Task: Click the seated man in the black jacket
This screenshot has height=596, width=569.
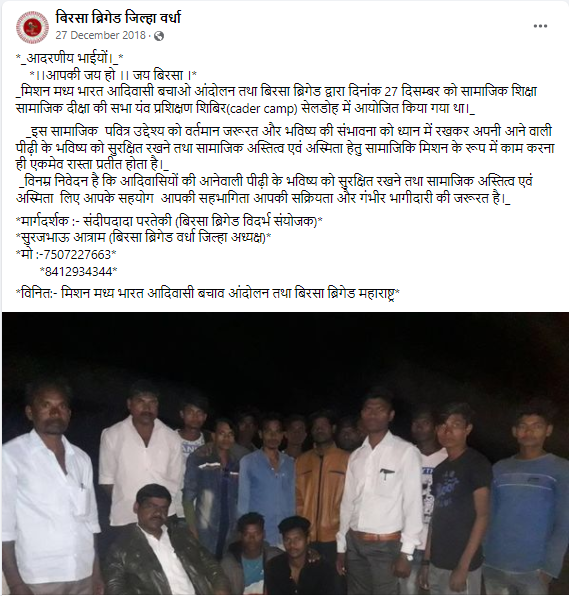Action: click(163, 544)
